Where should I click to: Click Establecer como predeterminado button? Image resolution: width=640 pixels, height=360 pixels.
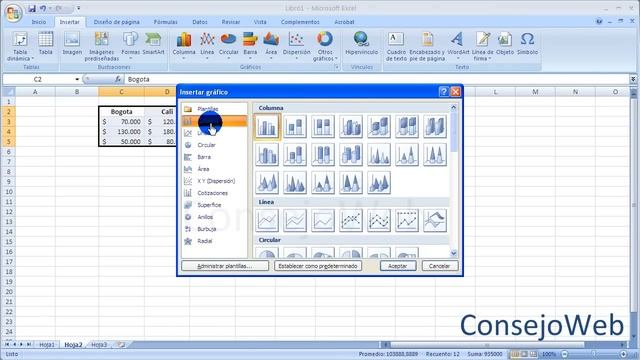(318, 266)
